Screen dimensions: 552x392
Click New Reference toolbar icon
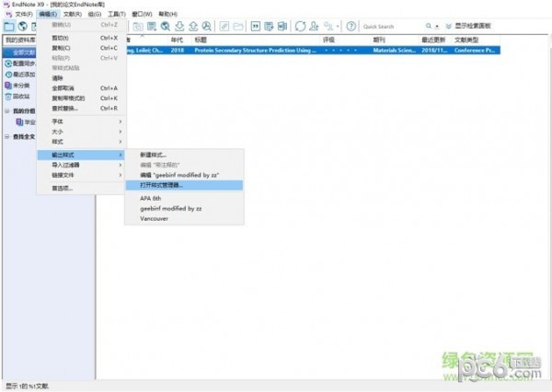(x=152, y=27)
